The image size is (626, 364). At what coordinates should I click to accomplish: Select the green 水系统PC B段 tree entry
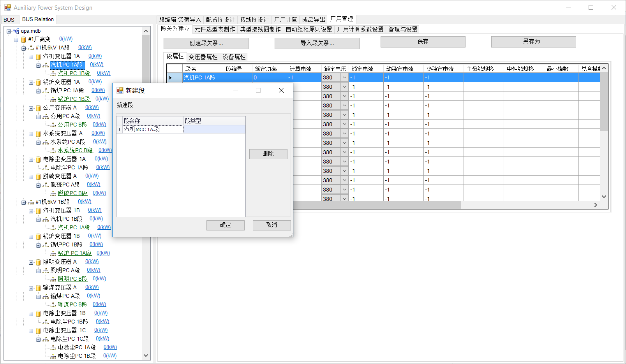pyautogui.click(x=75, y=150)
